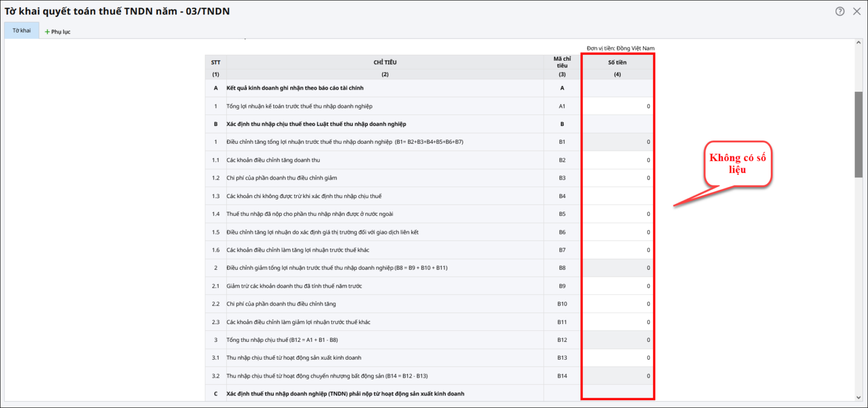Screen dimensions: 868x408
Task: Select the amount cell for indicator B2
Action: (617, 160)
